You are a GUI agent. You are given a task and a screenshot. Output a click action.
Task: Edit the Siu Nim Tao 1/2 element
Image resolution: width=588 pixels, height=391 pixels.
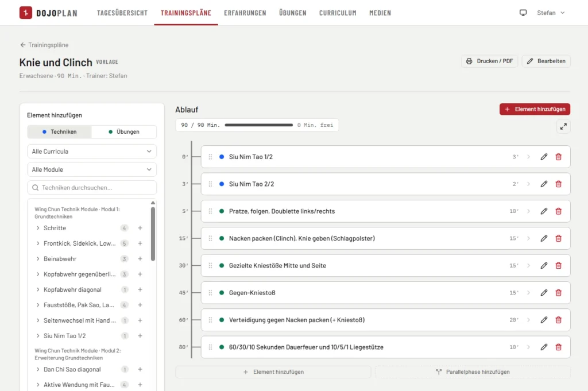click(x=544, y=157)
